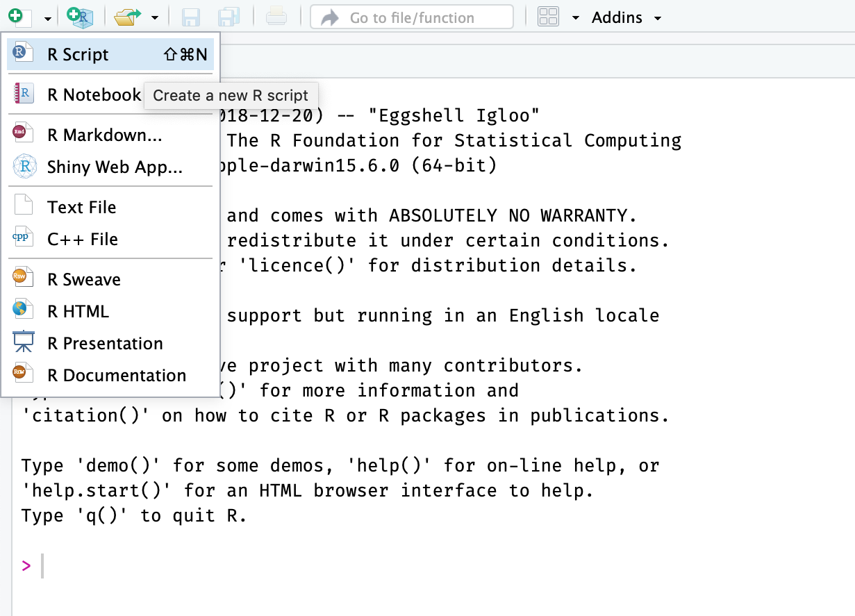The image size is (855, 616).
Task: Click the R Script file icon
Action: 24,53
